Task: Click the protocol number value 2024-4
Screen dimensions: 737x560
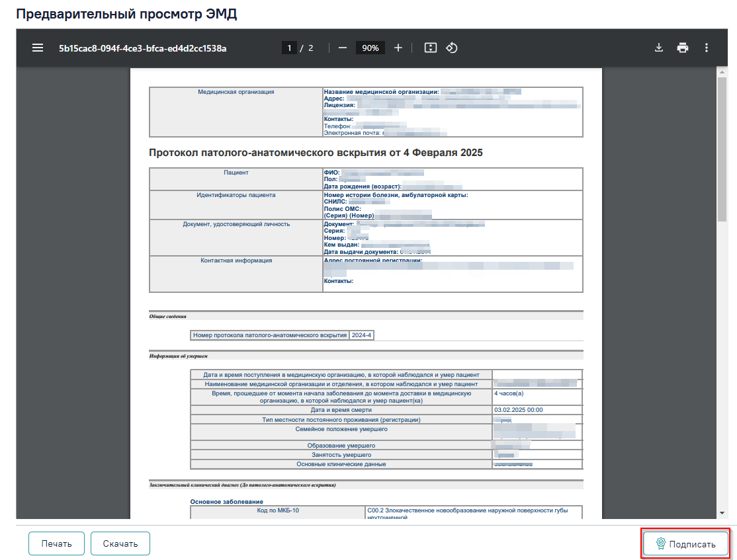Action: 361,335
